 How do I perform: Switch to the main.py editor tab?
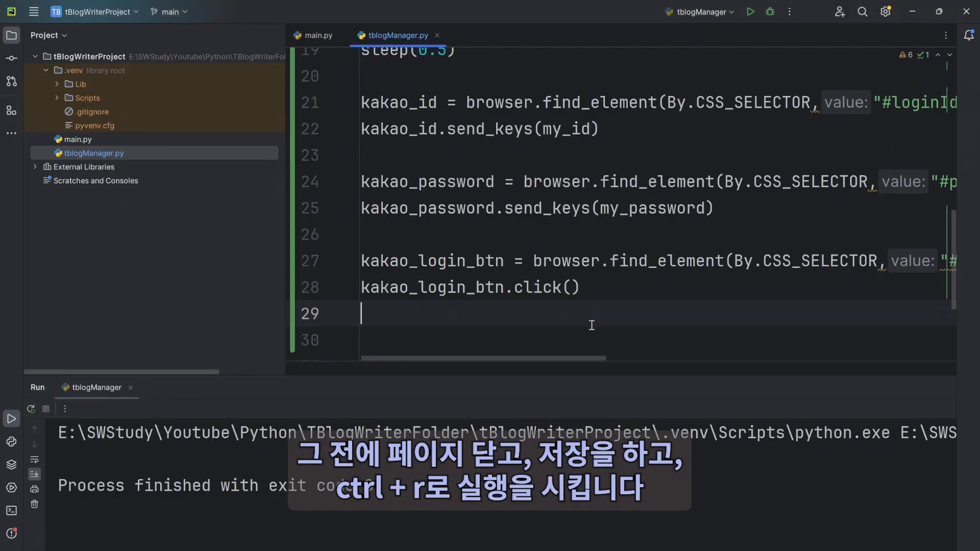point(313,35)
